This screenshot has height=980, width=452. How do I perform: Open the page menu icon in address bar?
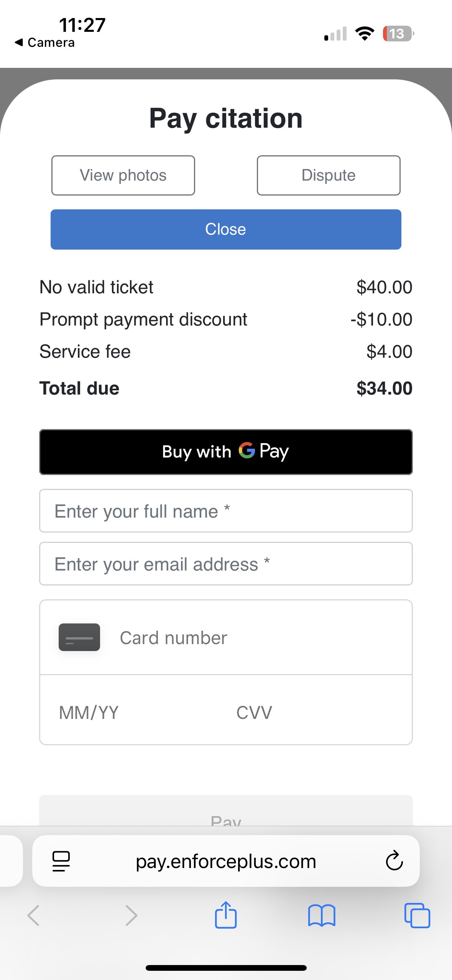pos(61,861)
